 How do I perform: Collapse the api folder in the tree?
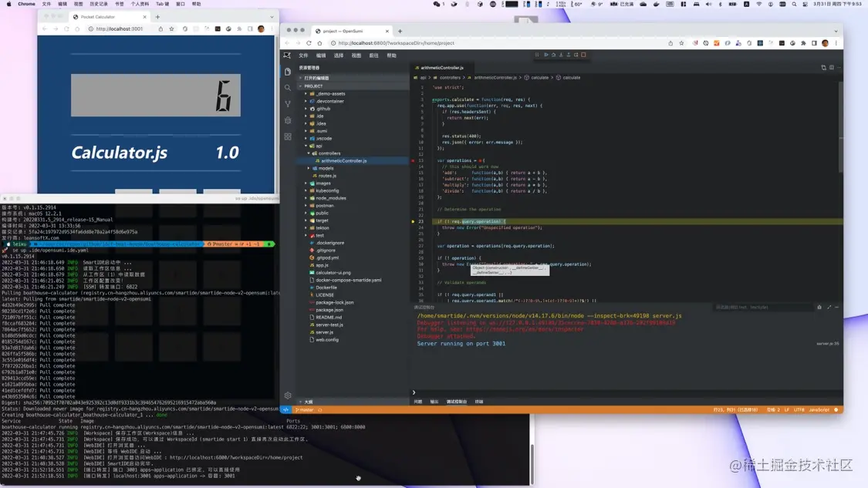pos(318,146)
